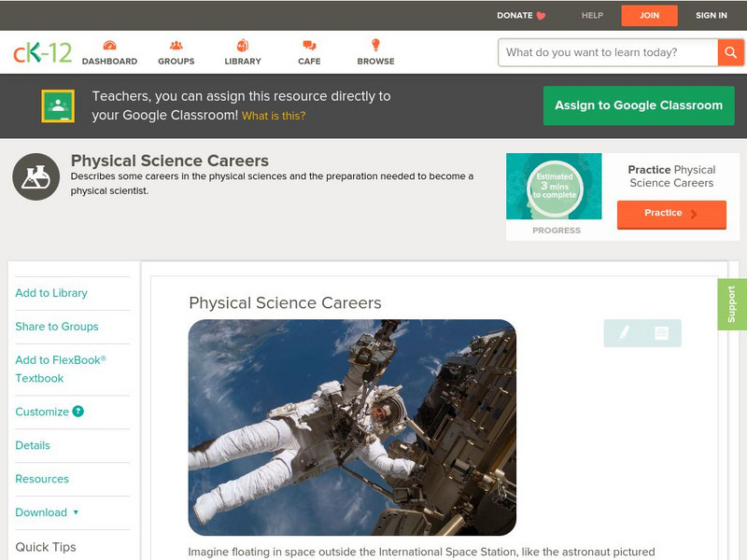This screenshot has width=747, height=560.
Task: Click the Cafe speech-bubble icon
Action: (x=308, y=44)
